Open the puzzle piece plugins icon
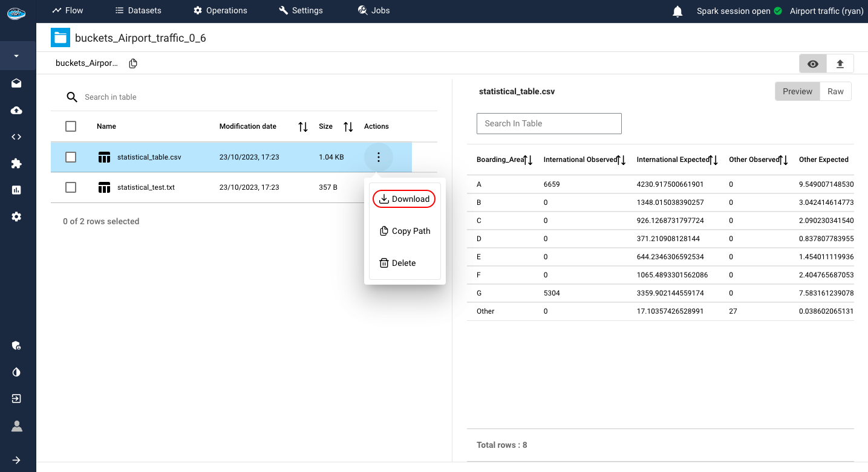 pos(16,163)
